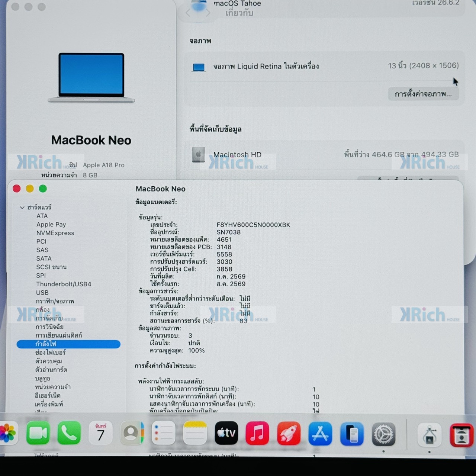Screen dimensions: 476x476
Task: Open the green Phone app in Dock
Action: coord(69,433)
